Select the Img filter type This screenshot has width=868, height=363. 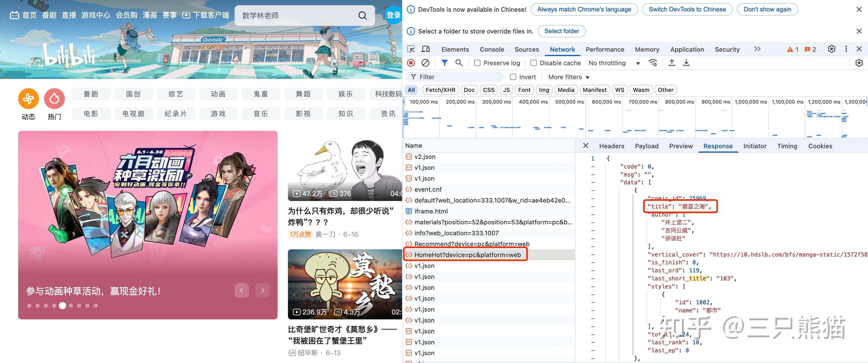(544, 90)
